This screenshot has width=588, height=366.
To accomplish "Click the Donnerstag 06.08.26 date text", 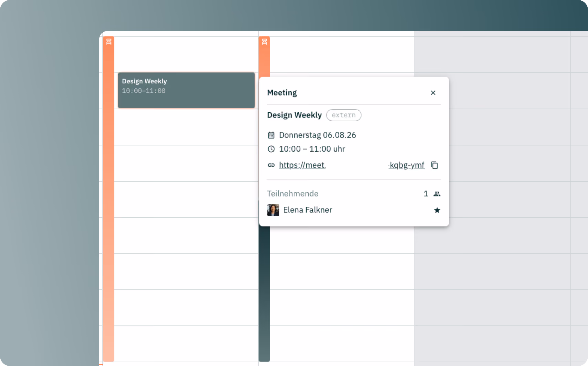I will (318, 135).
